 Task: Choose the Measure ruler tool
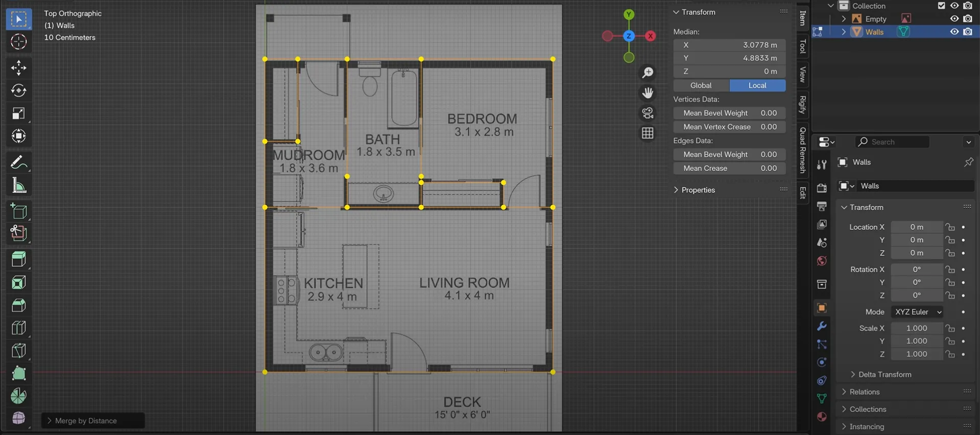(19, 186)
